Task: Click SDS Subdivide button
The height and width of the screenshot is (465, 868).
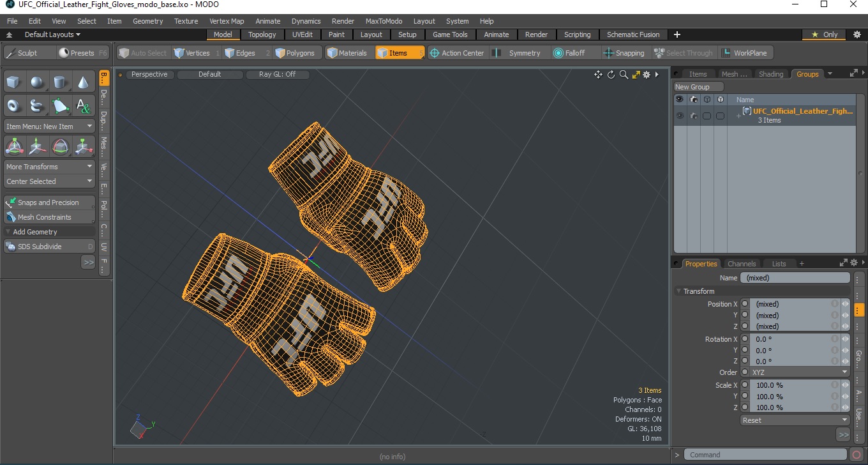Action: click(50, 247)
